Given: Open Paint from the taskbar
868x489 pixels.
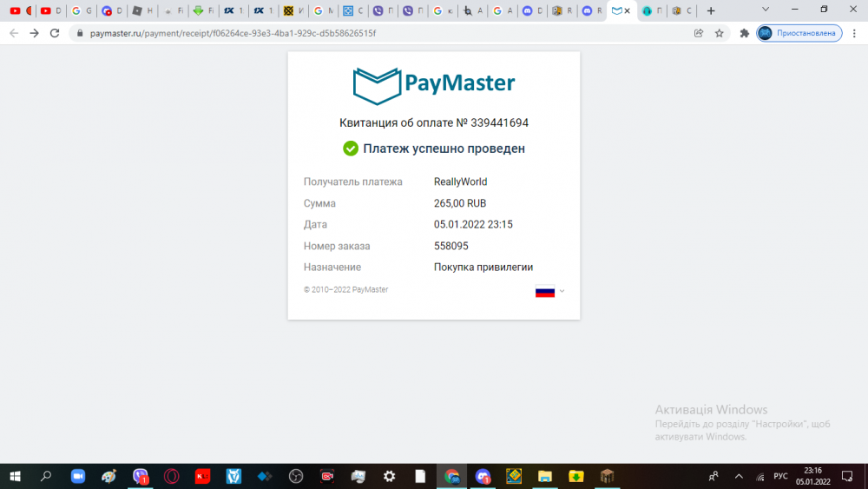Looking at the screenshot, I should [109, 476].
